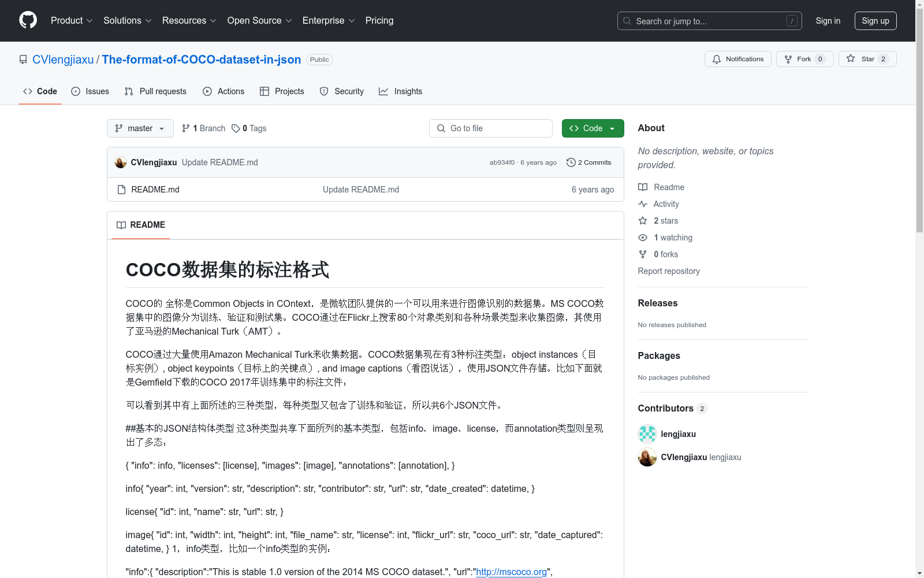Open the Readme link in About
Screen dimensions: 924x578
[661, 187]
